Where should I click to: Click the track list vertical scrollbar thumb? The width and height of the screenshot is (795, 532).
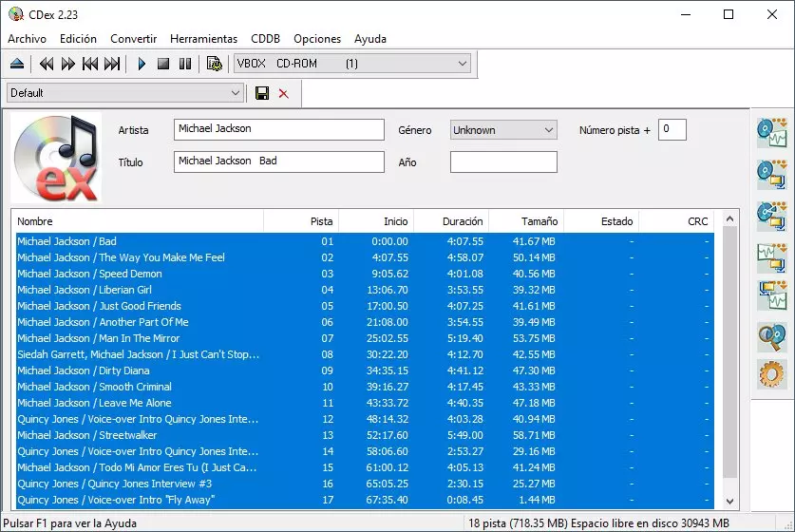tap(729, 351)
